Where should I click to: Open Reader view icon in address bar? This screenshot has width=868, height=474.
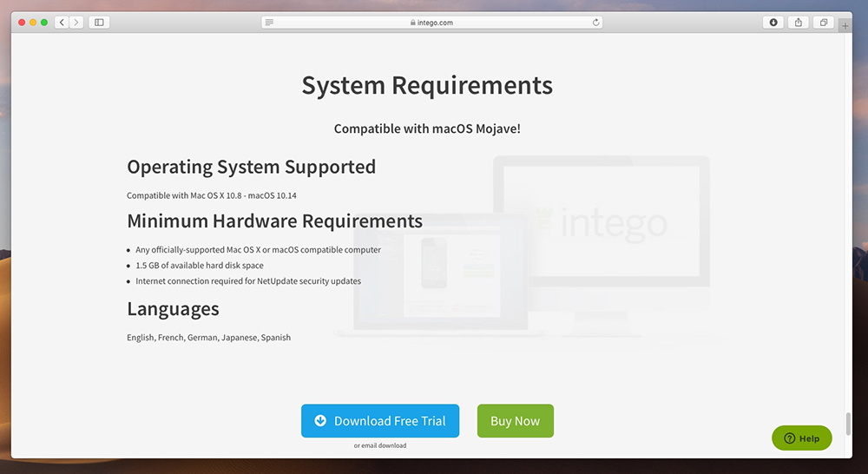[269, 23]
